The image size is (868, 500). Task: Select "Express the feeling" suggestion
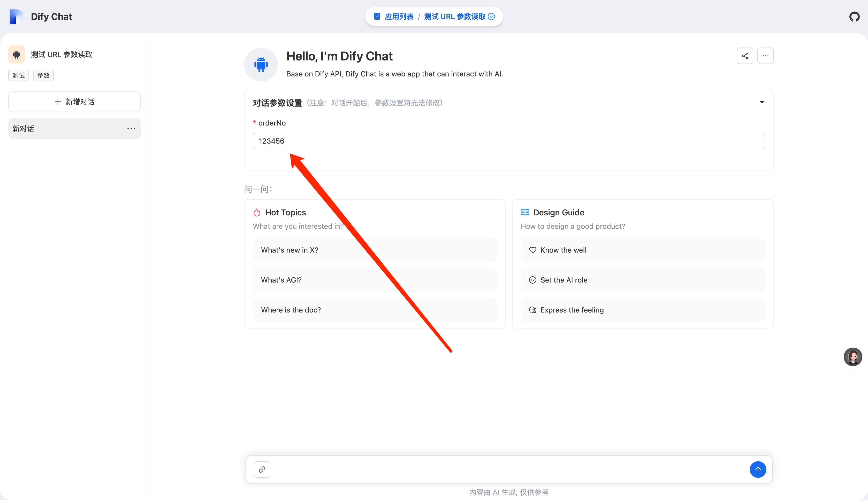pyautogui.click(x=643, y=310)
